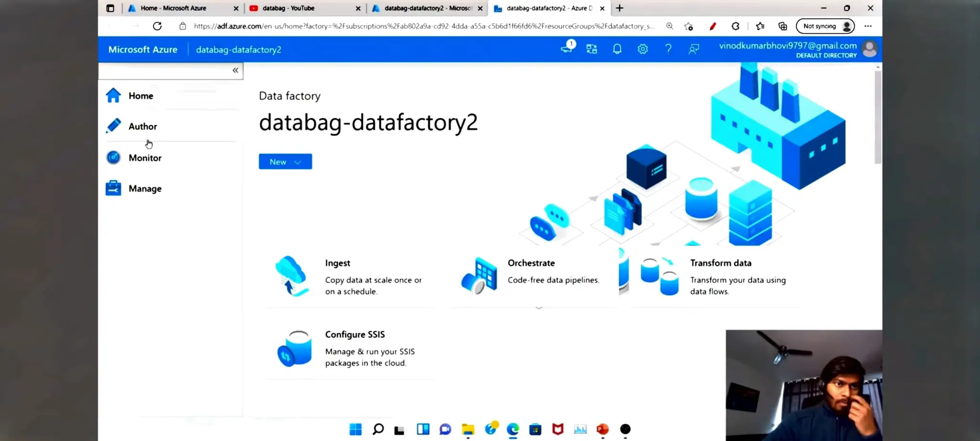Viewport: 980px width, 441px height.
Task: Add this page to favorites
Action: pos(689,26)
